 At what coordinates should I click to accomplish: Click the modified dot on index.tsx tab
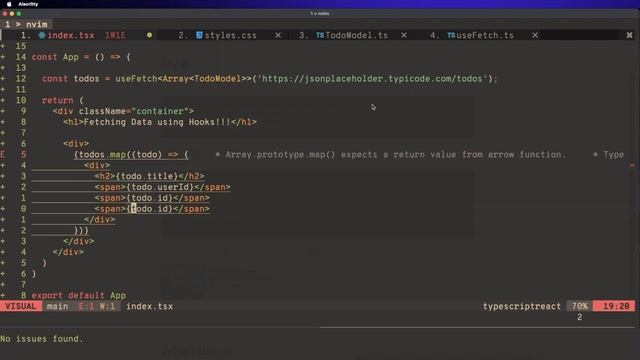point(149,36)
